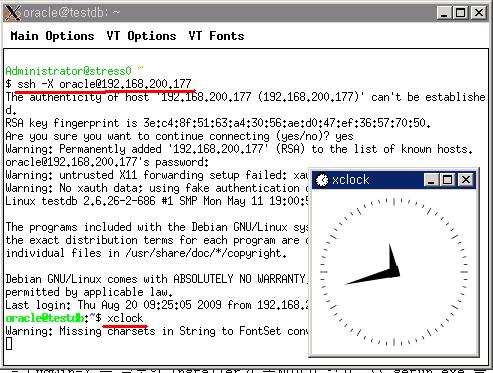Viewport: 493px width, 373px height.
Task: Minimize the xclock window
Action: point(431,180)
